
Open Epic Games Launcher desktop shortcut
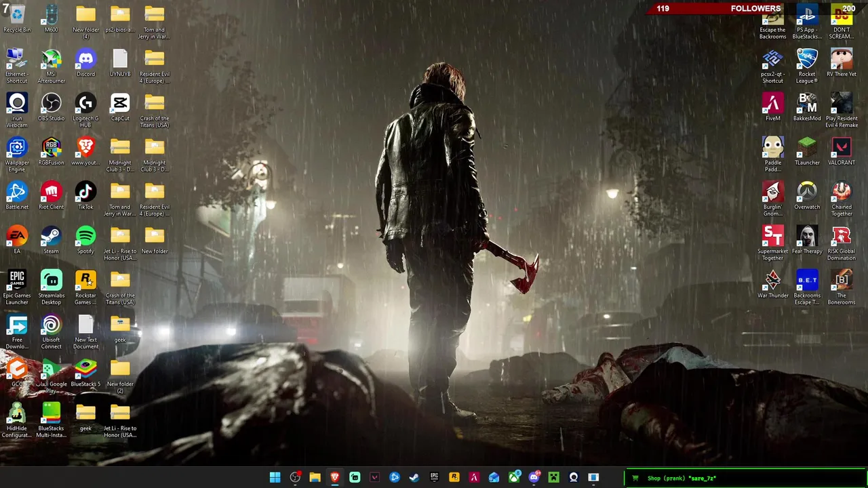[17, 287]
